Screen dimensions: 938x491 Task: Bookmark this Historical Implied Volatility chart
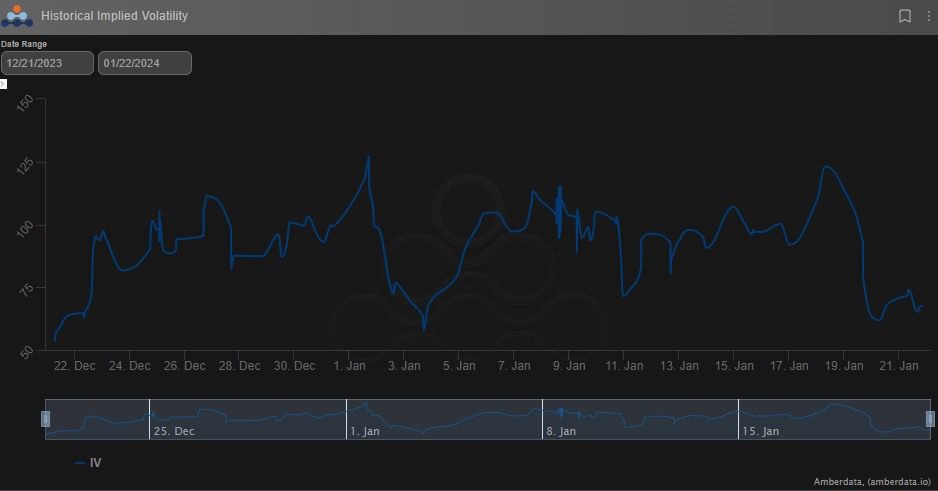[905, 16]
